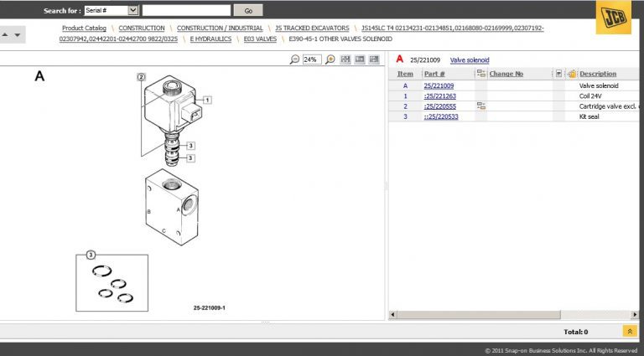Click the first fit-view icon after zoom-in
This screenshot has width=644, height=356.
coord(345,59)
